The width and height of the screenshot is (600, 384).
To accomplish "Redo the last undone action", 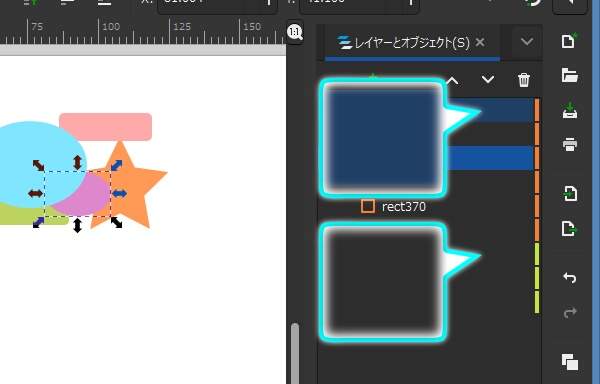I will coord(570,312).
